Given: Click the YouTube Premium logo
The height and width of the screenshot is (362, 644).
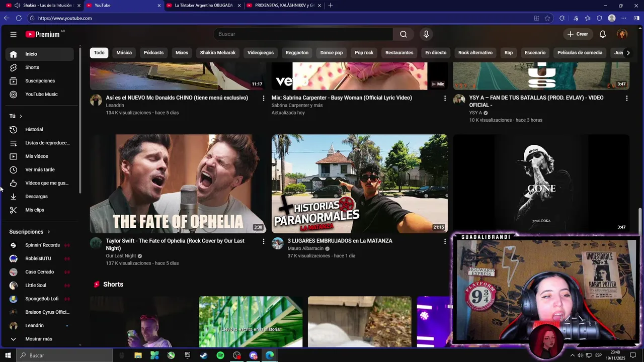Looking at the screenshot, I should click(x=43, y=34).
